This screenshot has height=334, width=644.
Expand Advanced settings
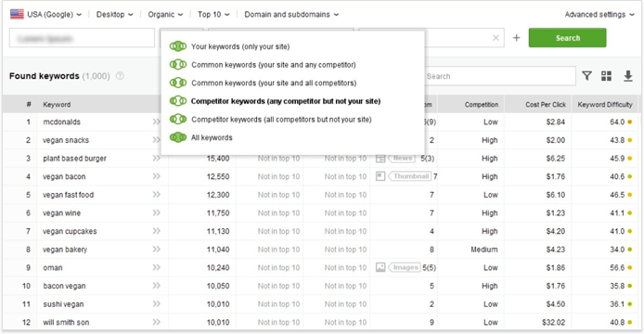pos(599,14)
